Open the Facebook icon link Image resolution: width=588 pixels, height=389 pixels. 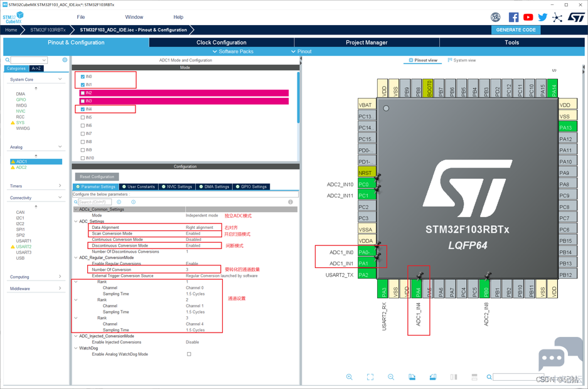(x=513, y=17)
